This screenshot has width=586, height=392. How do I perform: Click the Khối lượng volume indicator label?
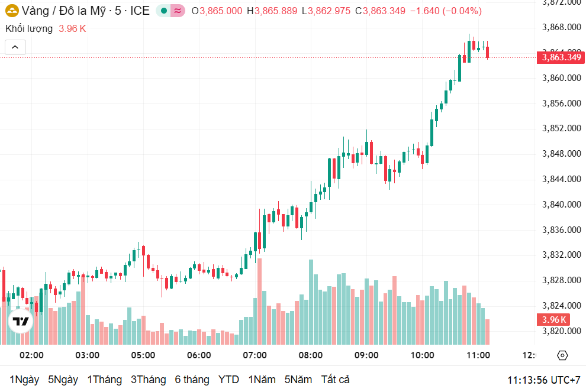click(29, 28)
